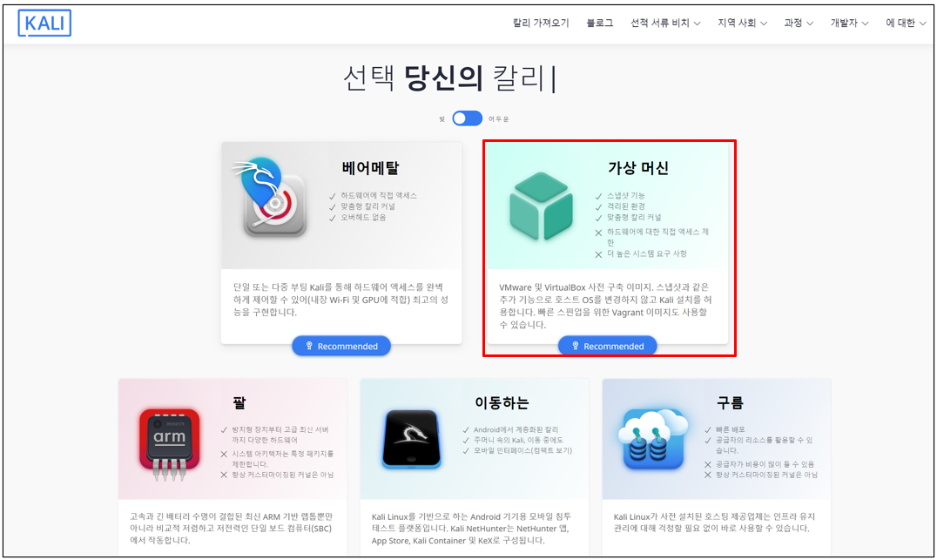The image size is (937, 560).
Task: Open the 구름 card title
Action: [730, 403]
